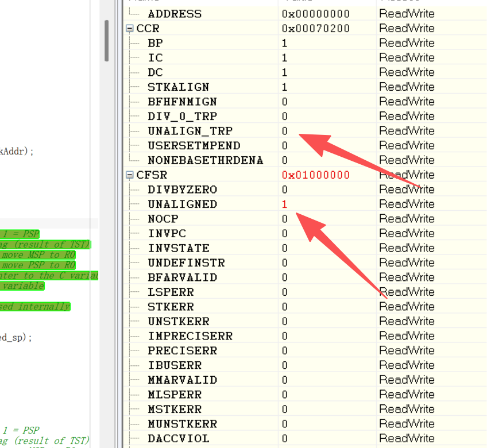Select the STKALIGN register field

coord(178,87)
